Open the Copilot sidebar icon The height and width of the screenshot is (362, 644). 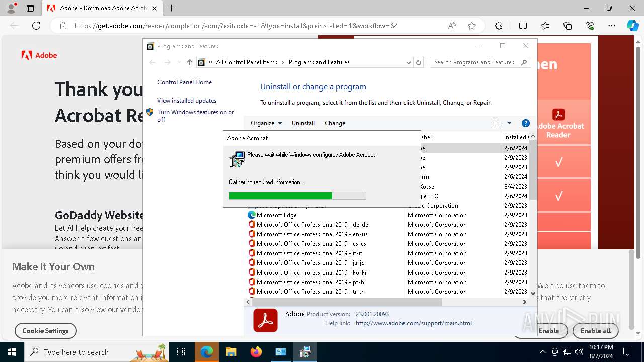click(632, 26)
